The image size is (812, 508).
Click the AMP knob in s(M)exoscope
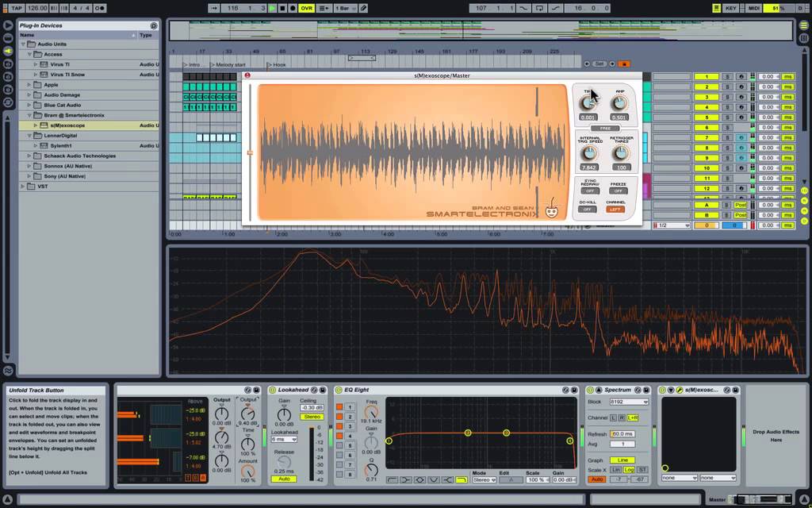[x=619, y=104]
